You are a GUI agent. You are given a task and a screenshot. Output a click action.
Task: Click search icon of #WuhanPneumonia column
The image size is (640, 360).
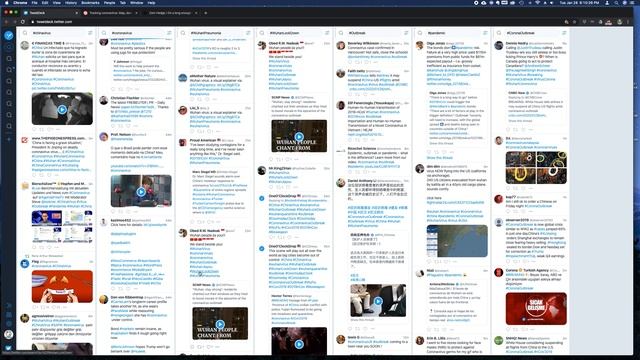183,33
